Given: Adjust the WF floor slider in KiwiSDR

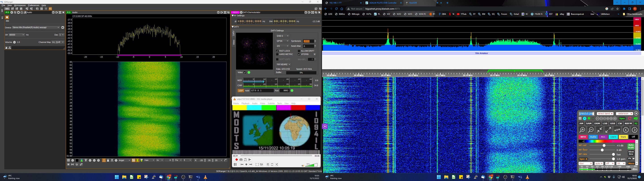Looking at the screenshot, I should [x=602, y=150].
